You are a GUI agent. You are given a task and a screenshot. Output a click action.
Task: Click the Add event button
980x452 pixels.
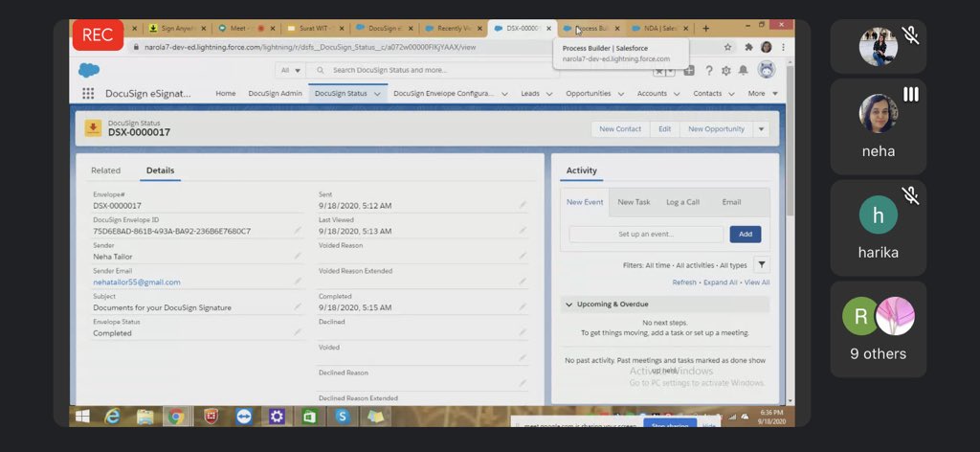click(x=745, y=234)
